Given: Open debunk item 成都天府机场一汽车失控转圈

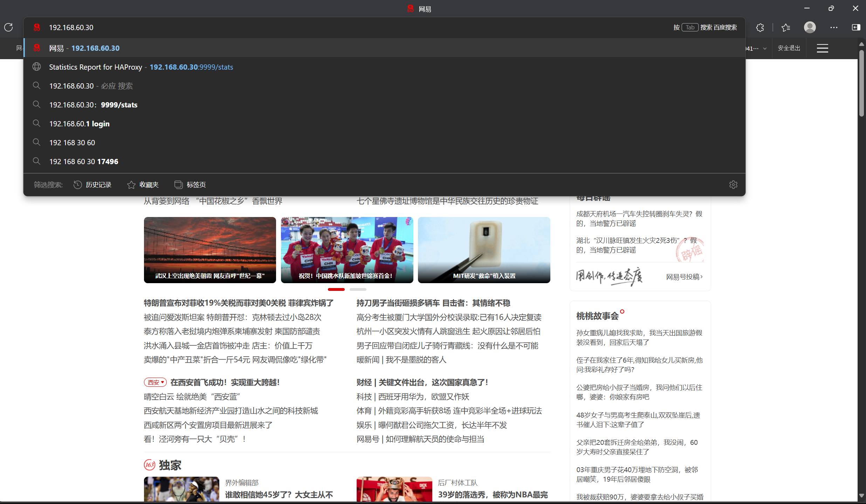Looking at the screenshot, I should click(x=639, y=218).
